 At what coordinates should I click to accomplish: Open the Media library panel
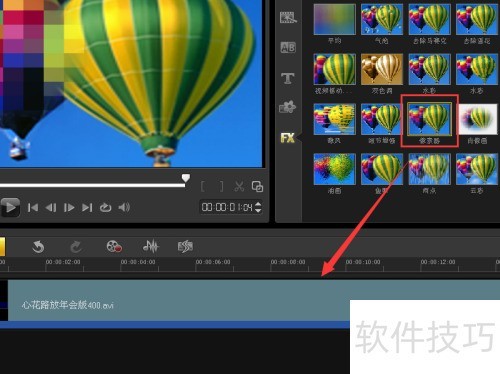pyautogui.click(x=288, y=17)
